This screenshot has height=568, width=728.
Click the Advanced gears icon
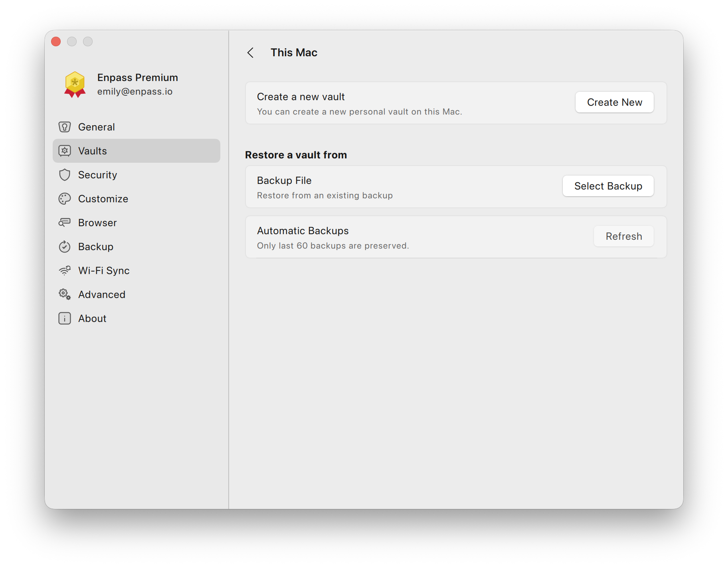pos(65,294)
